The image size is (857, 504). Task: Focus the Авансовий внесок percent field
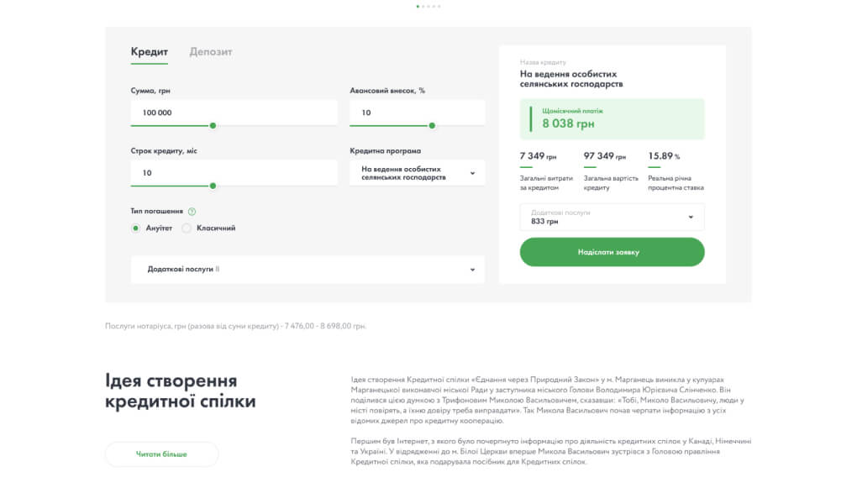417,112
